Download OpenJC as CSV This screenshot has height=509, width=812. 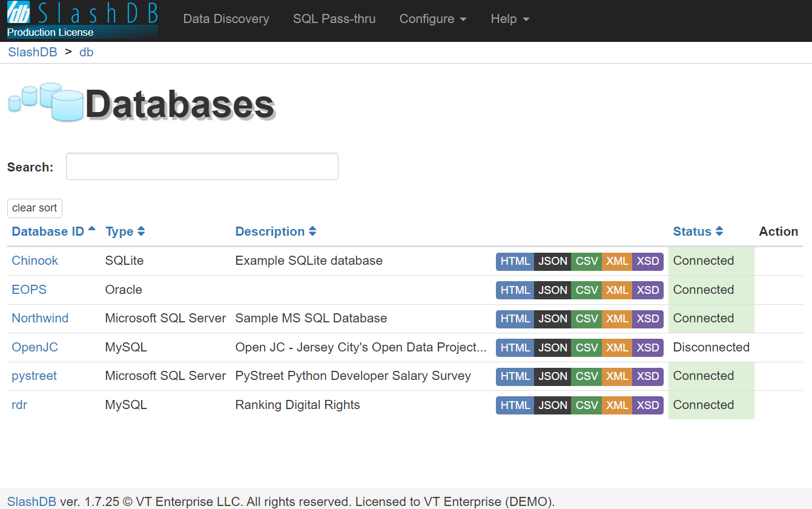tap(587, 348)
